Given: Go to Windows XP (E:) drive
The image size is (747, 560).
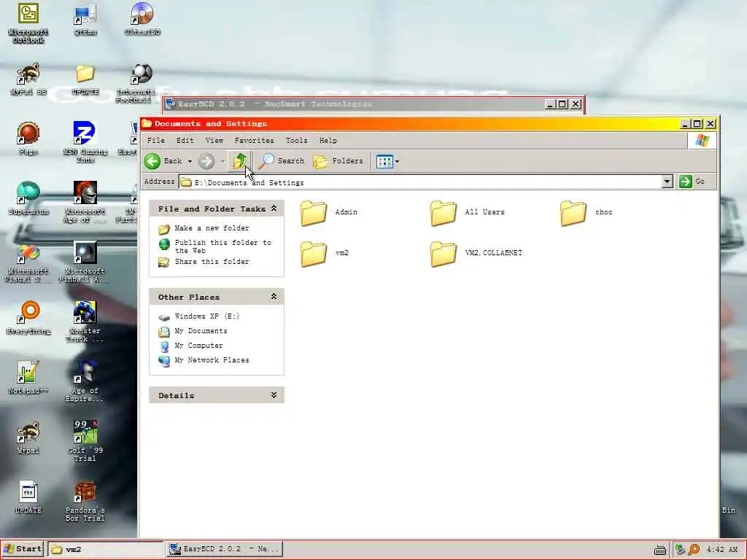Looking at the screenshot, I should click(206, 316).
